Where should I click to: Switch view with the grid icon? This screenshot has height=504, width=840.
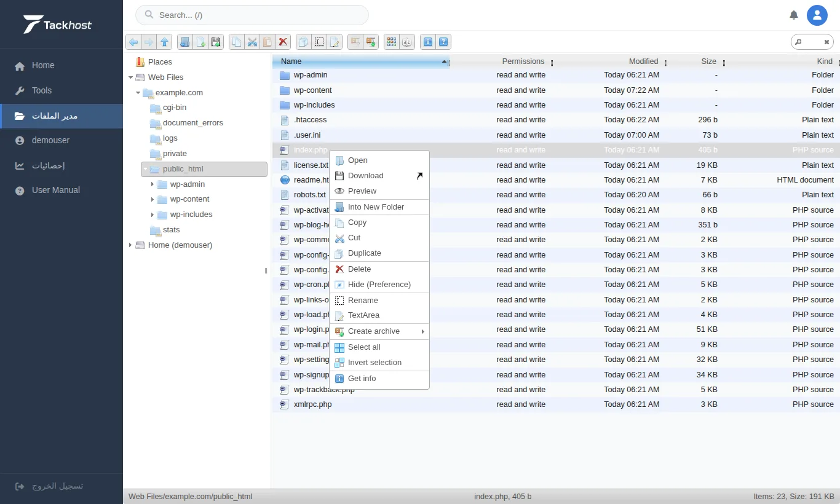point(391,42)
